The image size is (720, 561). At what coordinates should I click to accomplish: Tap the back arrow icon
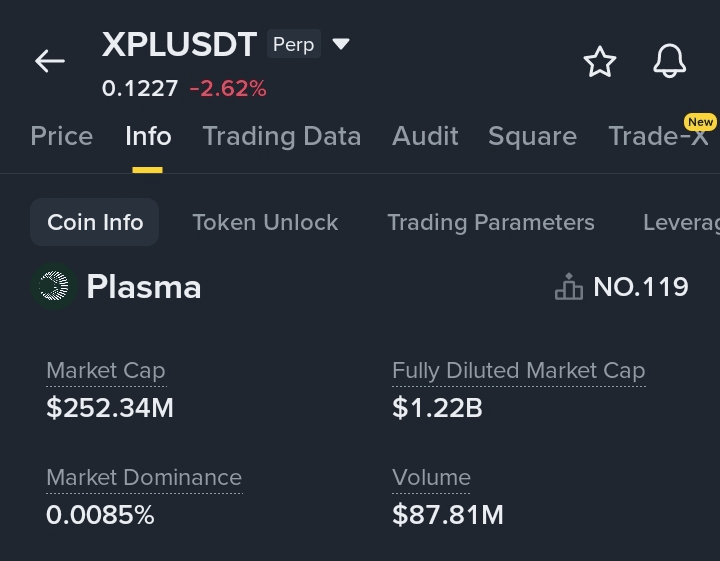click(50, 61)
